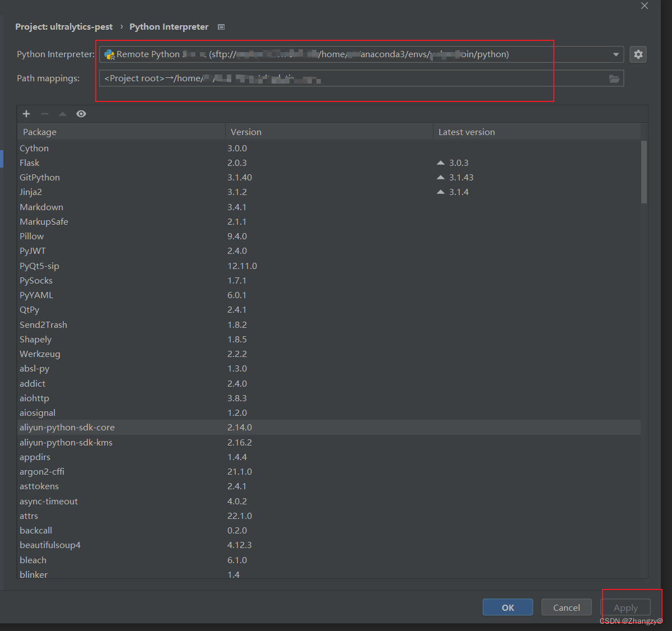Image resolution: width=672 pixels, height=631 pixels.
Task: Select the aiosignal package row
Action: click(329, 413)
